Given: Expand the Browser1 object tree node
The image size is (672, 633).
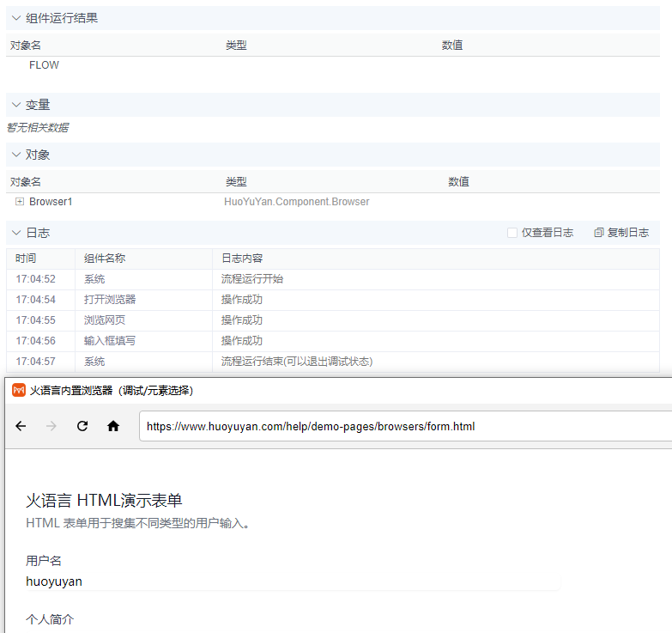Looking at the screenshot, I should point(20,202).
